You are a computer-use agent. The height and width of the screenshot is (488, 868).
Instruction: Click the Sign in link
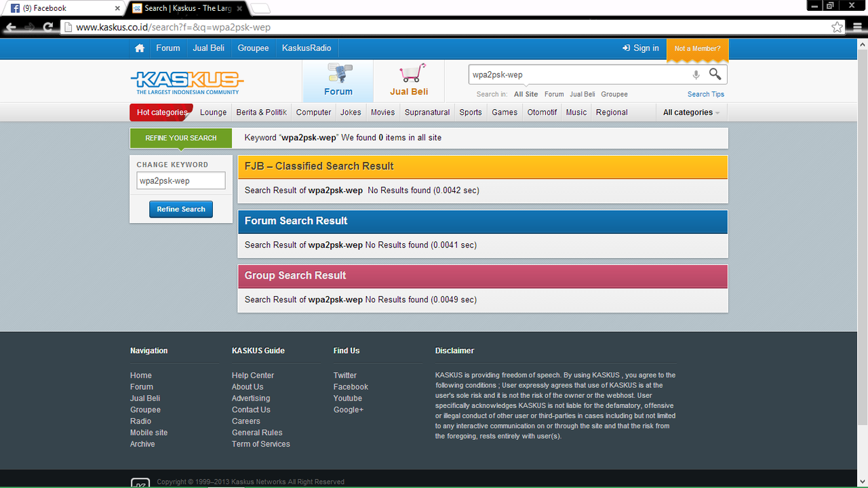641,48
